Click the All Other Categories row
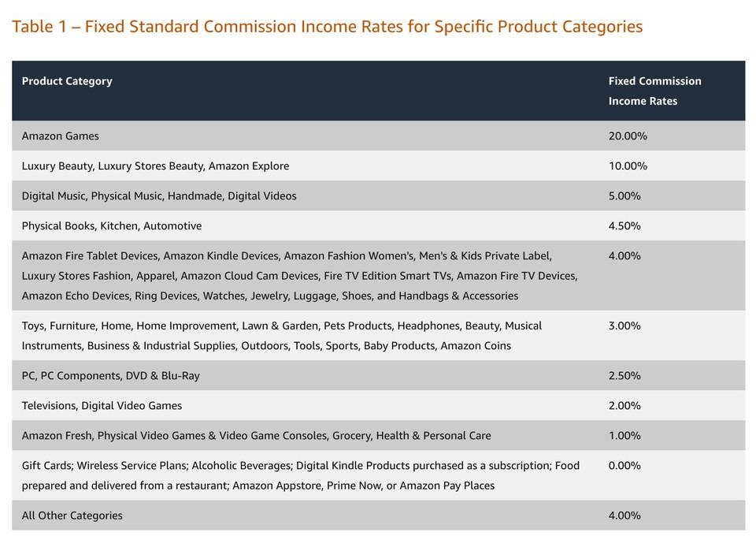This screenshot has height=547, width=756. pyautogui.click(x=379, y=515)
